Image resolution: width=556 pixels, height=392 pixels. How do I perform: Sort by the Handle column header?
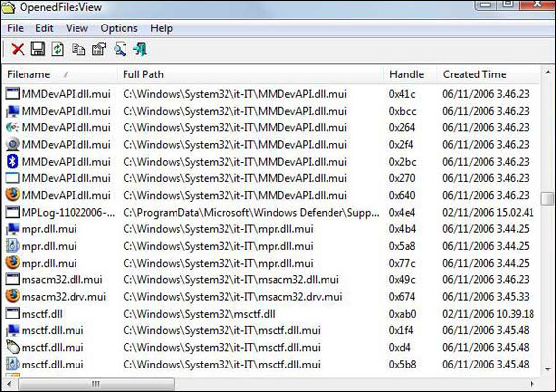410,74
